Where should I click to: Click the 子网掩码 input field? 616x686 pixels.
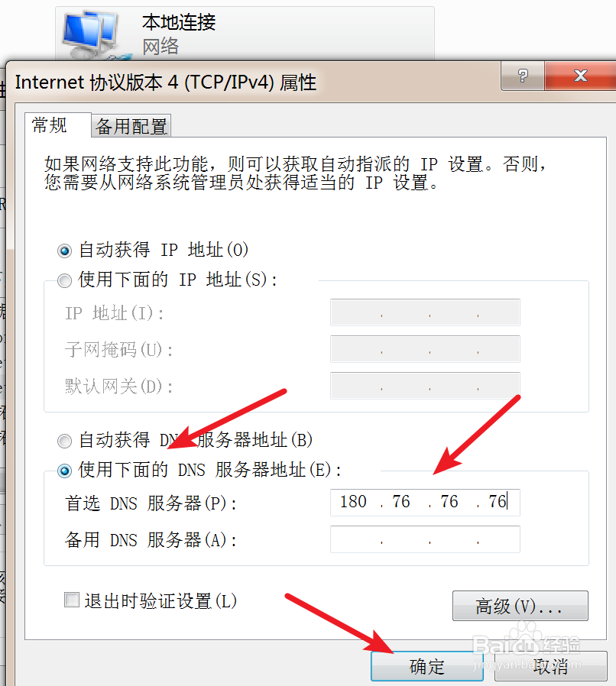click(425, 349)
